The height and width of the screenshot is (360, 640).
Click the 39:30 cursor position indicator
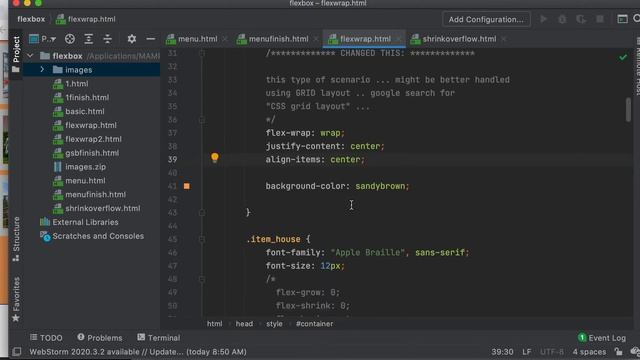point(502,352)
